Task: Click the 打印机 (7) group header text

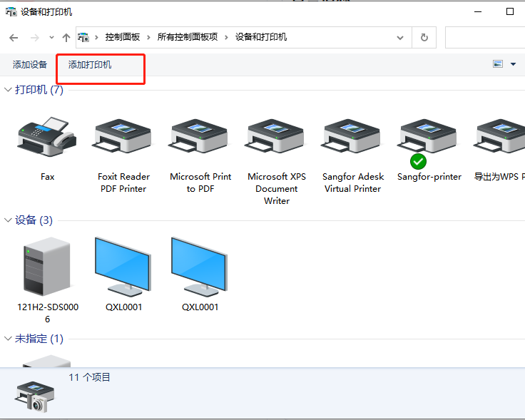Action: click(39, 90)
